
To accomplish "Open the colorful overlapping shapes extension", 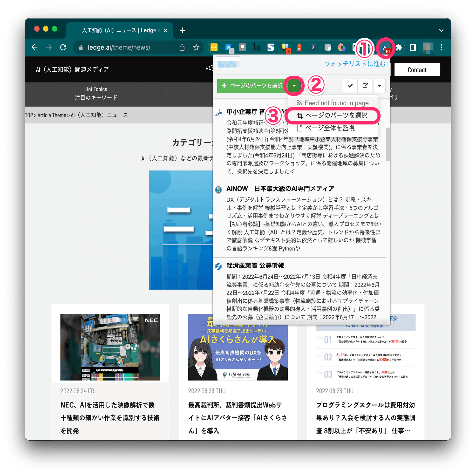I will [341, 47].
